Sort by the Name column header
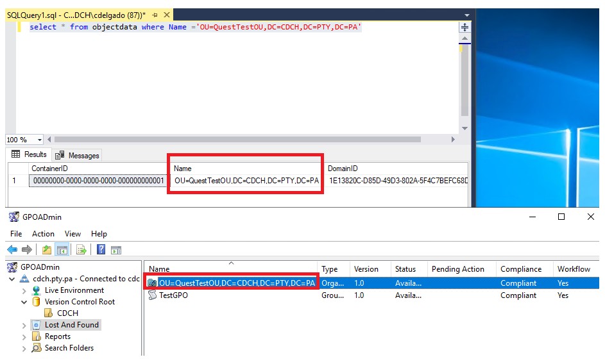 231,269
